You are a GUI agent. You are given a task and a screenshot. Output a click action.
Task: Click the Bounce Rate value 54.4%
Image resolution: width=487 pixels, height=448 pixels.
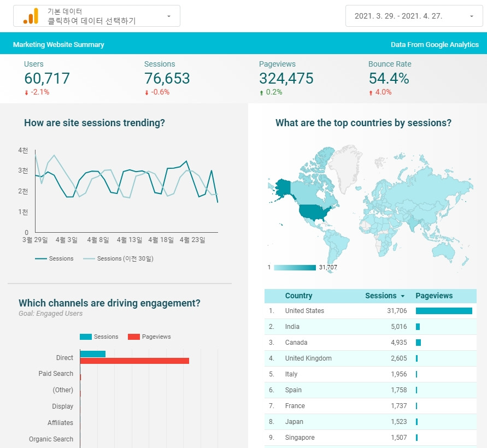click(x=389, y=78)
